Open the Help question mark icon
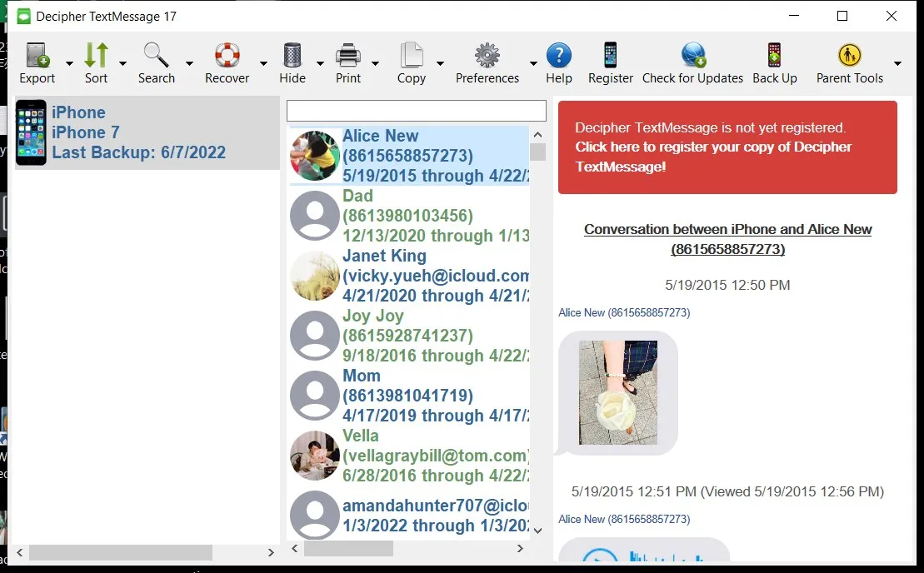The image size is (924, 573). coord(558,55)
